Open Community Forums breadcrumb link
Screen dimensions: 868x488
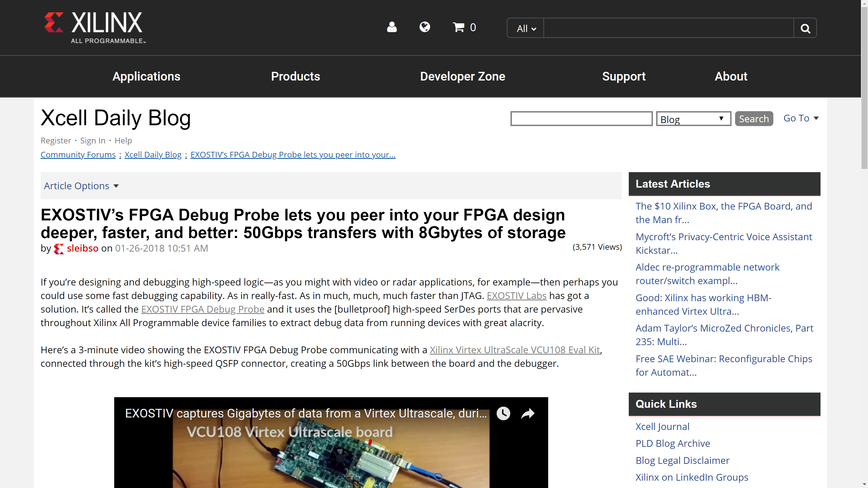(x=78, y=155)
